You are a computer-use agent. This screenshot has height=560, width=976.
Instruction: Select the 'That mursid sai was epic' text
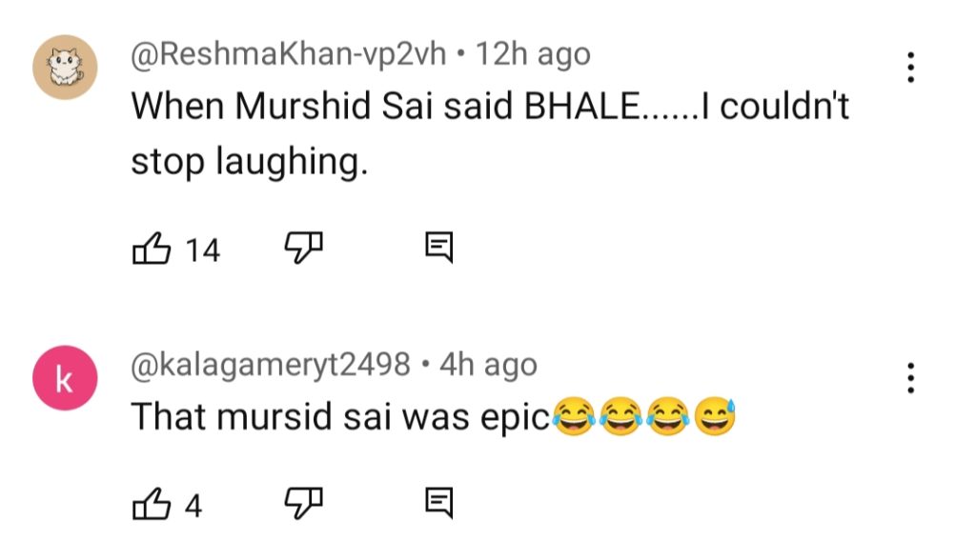(340, 416)
